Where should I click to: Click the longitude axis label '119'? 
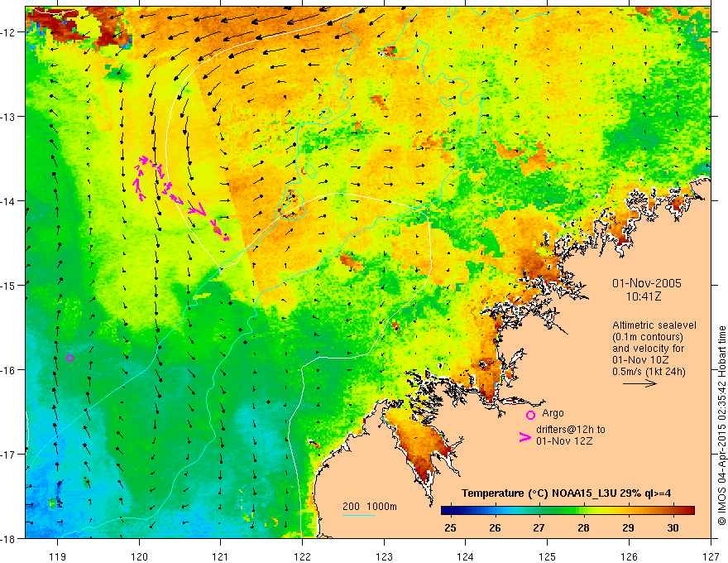pos(57,556)
